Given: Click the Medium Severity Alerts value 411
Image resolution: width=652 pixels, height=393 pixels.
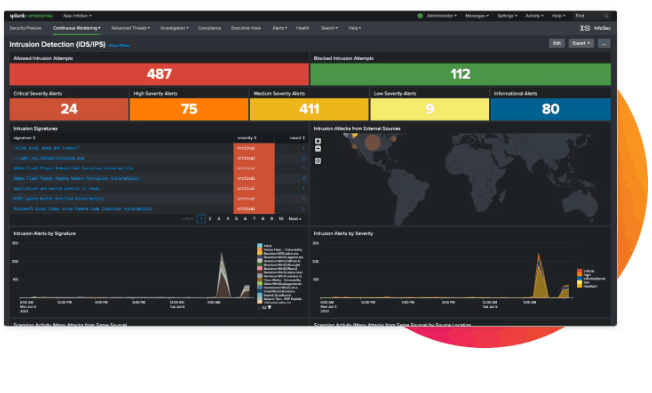Looking at the screenshot, I should pyautogui.click(x=309, y=109).
